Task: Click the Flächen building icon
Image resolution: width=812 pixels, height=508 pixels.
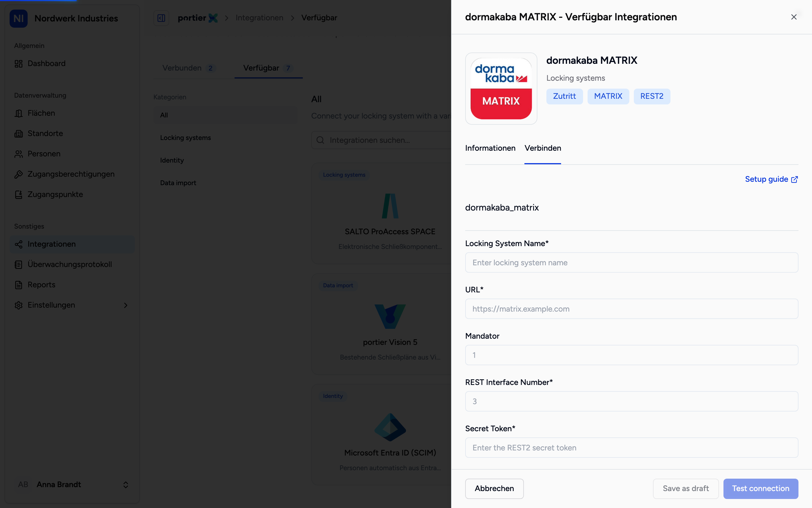Action: pyautogui.click(x=18, y=113)
